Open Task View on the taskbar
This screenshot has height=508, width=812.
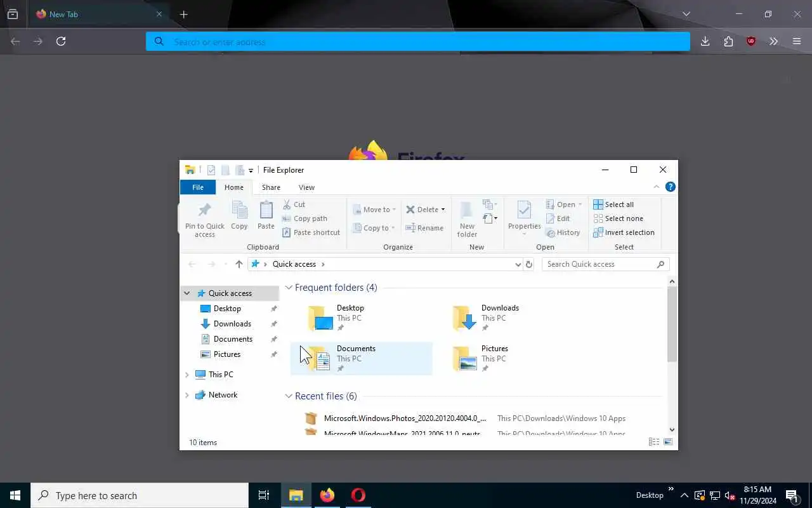pyautogui.click(x=264, y=495)
